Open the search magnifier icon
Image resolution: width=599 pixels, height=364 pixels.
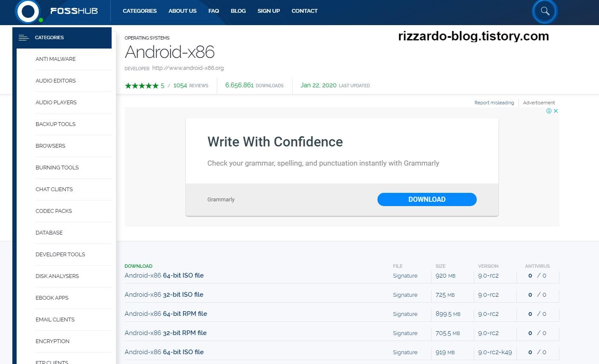point(545,11)
